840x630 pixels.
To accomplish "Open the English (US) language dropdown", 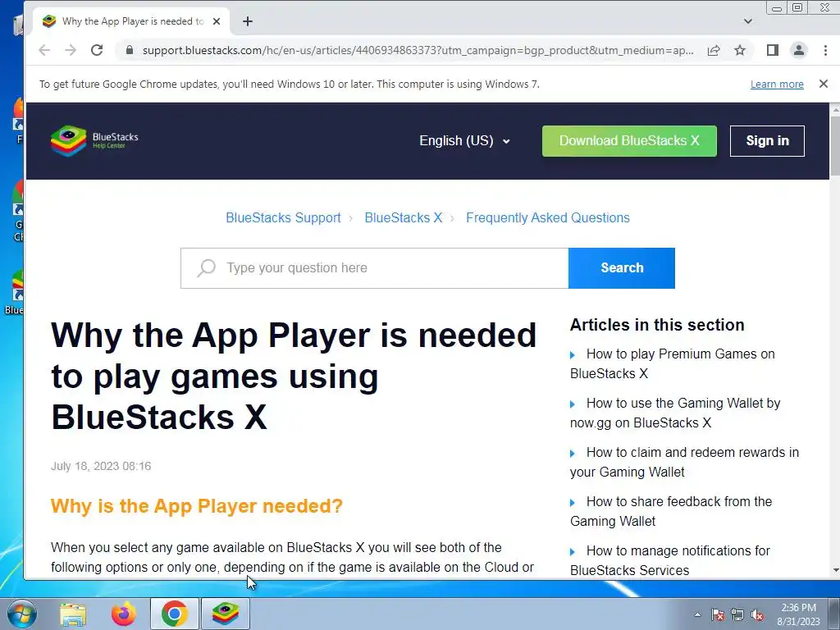I will [464, 141].
